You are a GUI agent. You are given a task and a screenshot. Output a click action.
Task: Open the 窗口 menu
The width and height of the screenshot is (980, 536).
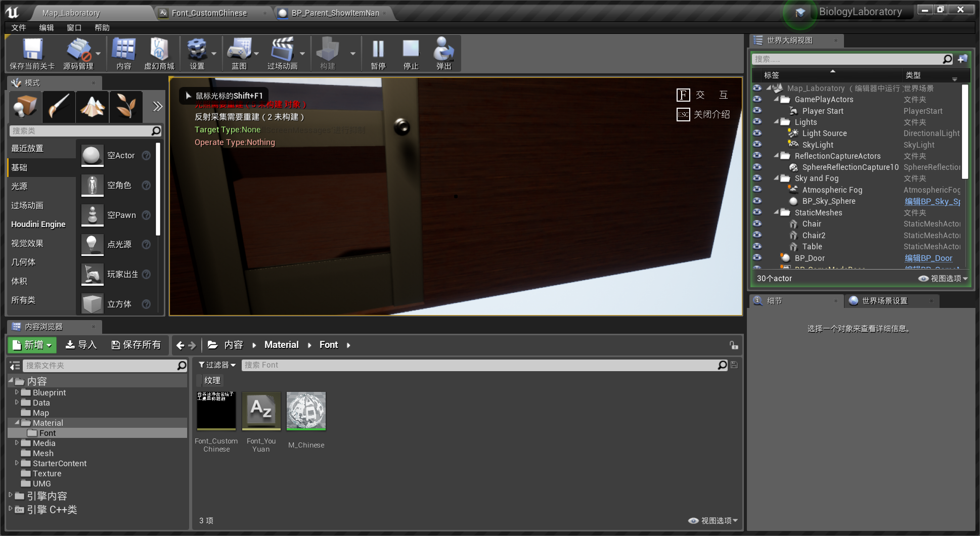pos(74,28)
